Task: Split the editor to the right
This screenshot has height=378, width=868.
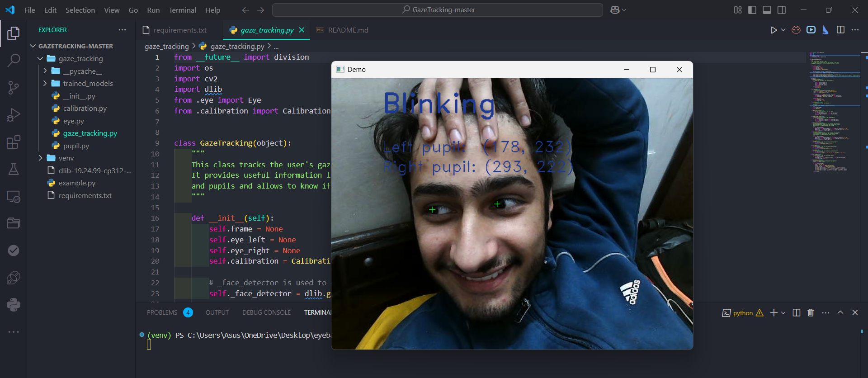Action: pyautogui.click(x=840, y=30)
